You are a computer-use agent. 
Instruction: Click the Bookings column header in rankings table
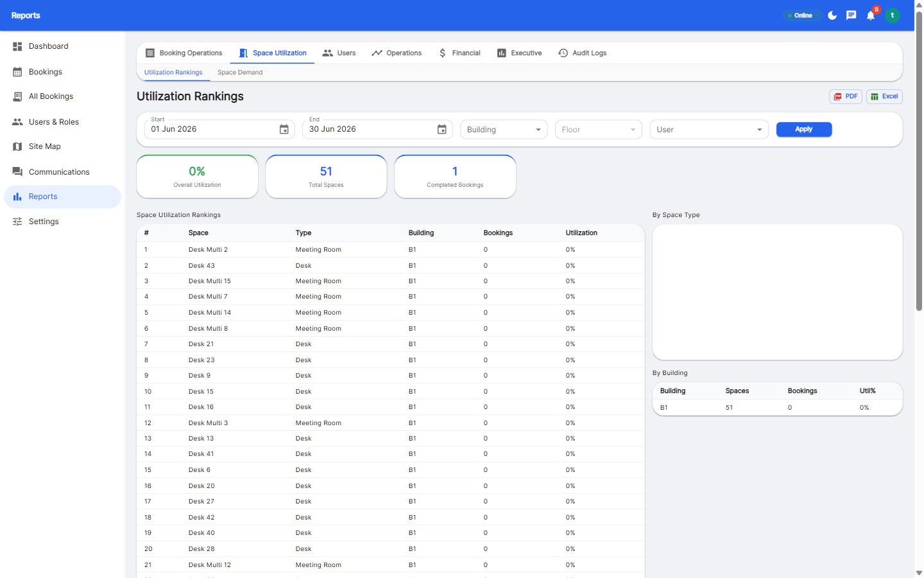pyautogui.click(x=498, y=233)
